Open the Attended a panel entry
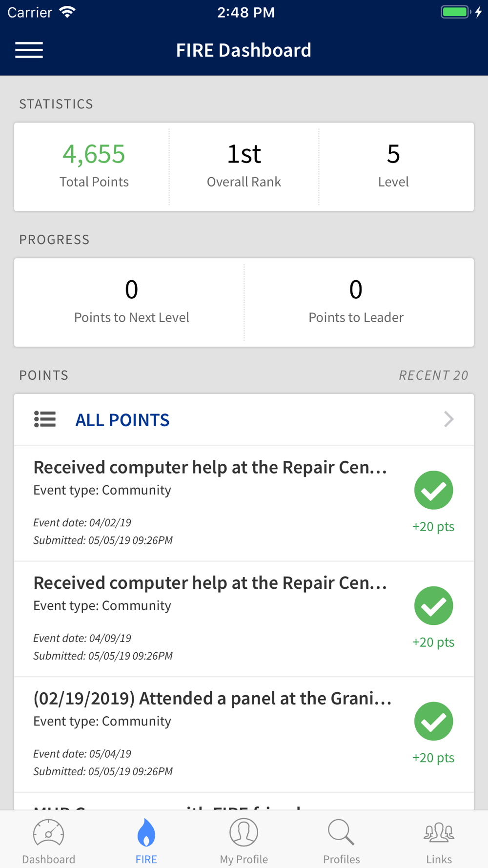488x868 pixels. (x=244, y=735)
